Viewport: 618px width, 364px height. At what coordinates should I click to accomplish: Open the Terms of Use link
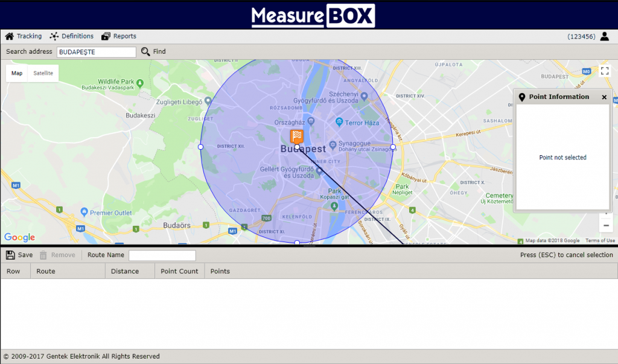[x=600, y=240]
